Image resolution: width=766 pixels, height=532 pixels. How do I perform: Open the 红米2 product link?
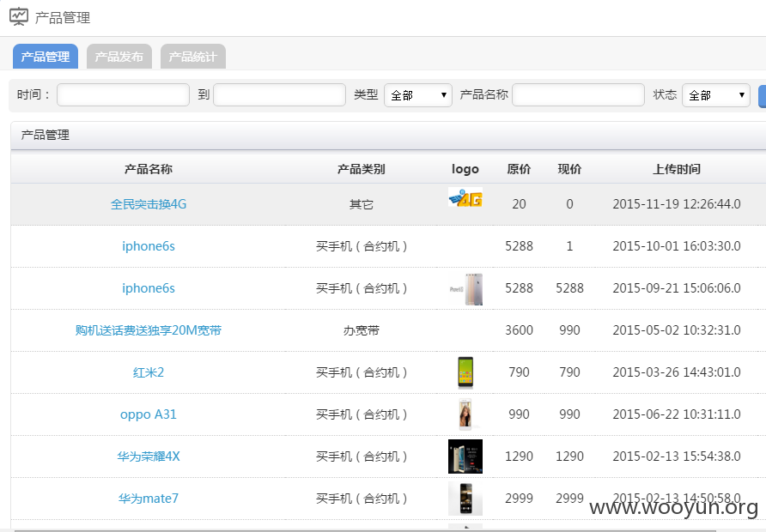tap(149, 372)
